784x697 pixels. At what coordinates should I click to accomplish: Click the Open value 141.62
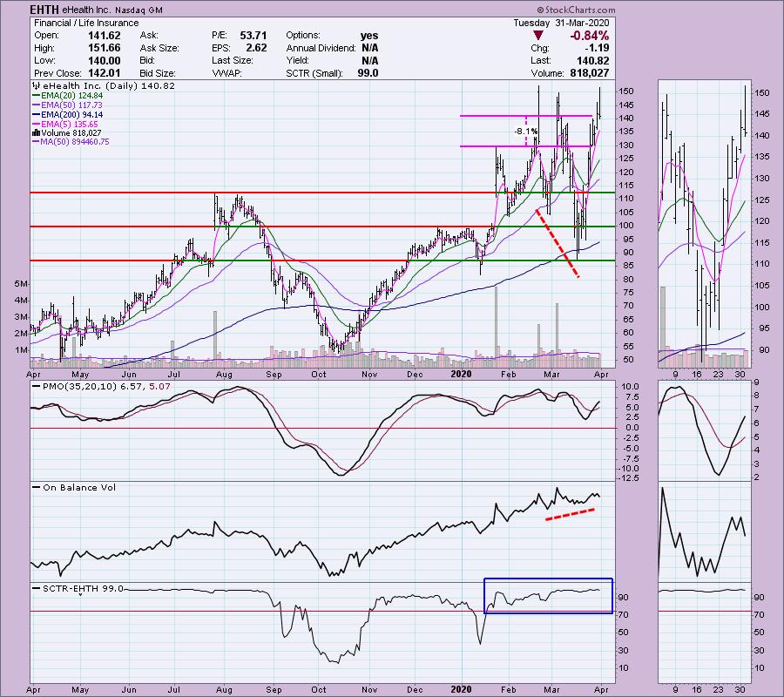104,36
